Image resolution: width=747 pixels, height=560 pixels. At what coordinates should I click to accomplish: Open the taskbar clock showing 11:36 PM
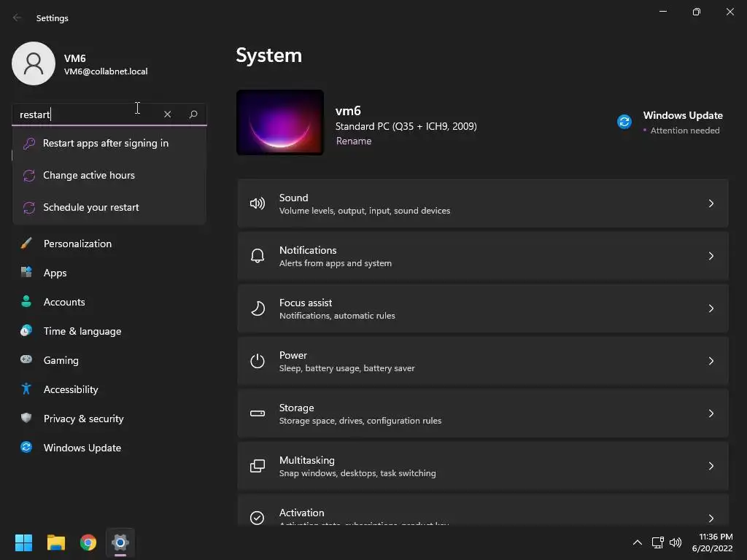click(712, 542)
